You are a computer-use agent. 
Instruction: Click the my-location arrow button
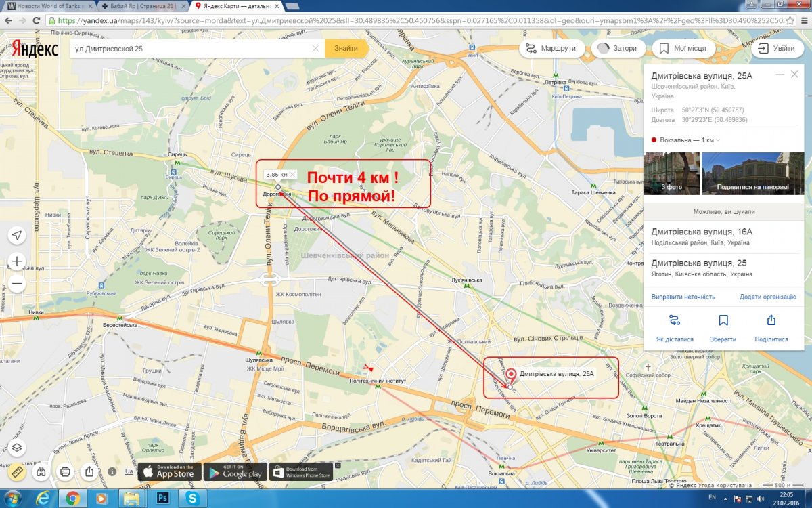tap(17, 235)
